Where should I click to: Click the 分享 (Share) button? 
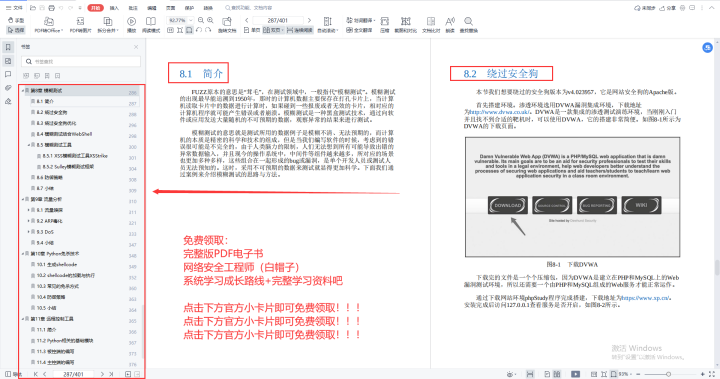click(668, 8)
